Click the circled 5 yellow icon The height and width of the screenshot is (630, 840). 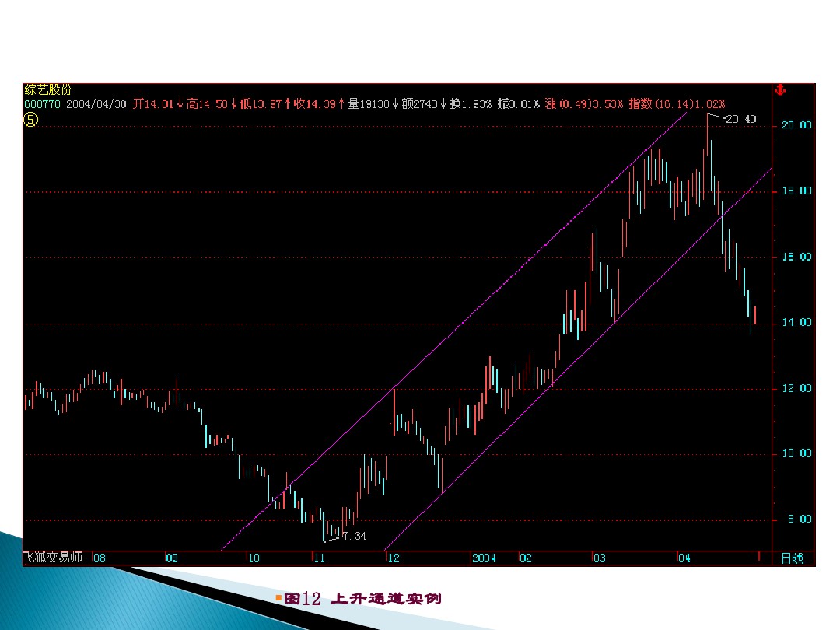point(30,120)
